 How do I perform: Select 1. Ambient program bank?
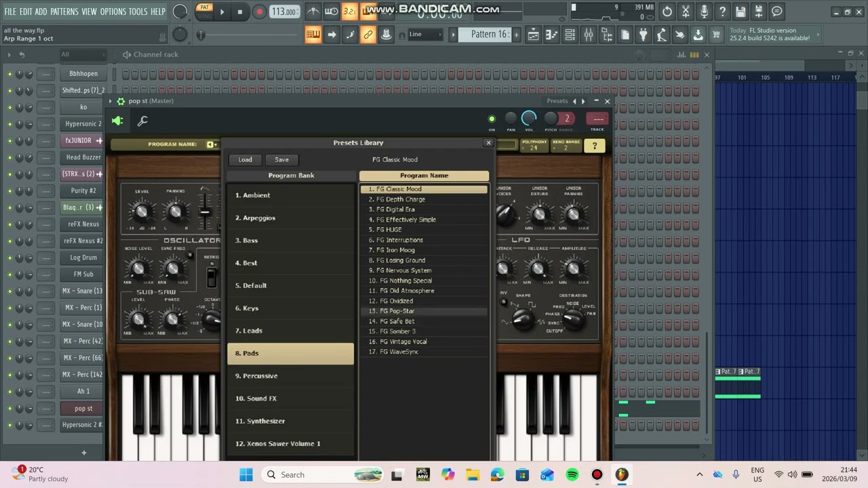tap(290, 195)
